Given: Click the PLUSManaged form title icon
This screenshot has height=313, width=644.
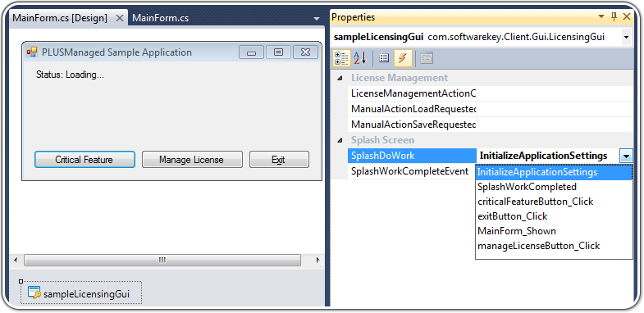Looking at the screenshot, I should 32,52.
